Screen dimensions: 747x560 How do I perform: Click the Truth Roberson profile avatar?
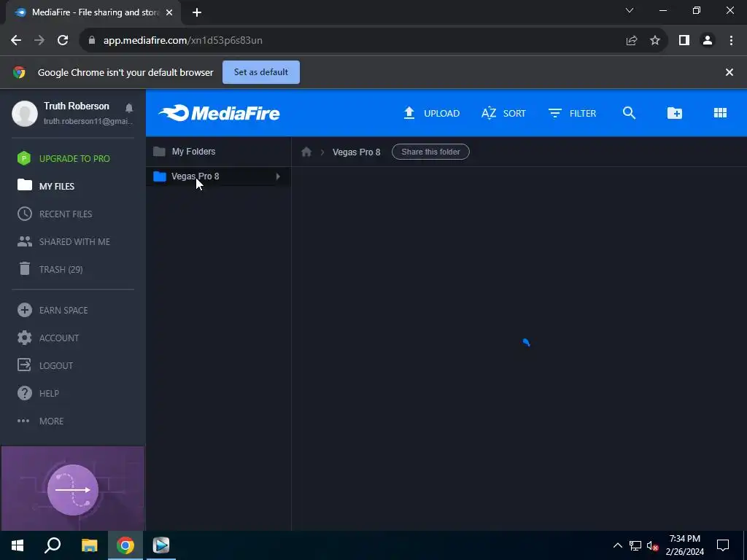tap(25, 113)
